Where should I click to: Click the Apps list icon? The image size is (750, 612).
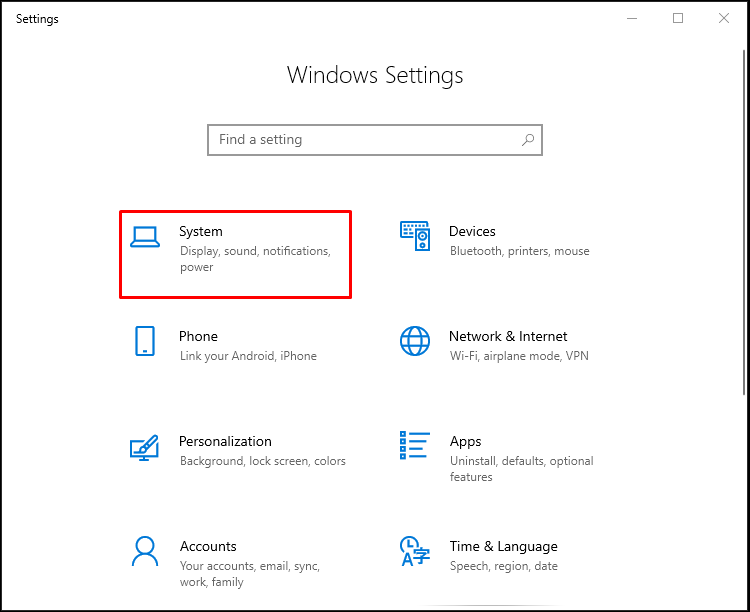pyautogui.click(x=415, y=446)
